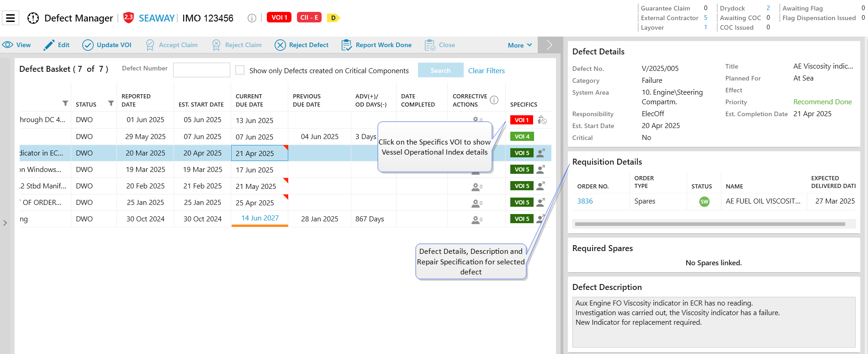Viewport: 868px width, 354px height.
Task: Click the Clear Filters link
Action: [x=487, y=70]
